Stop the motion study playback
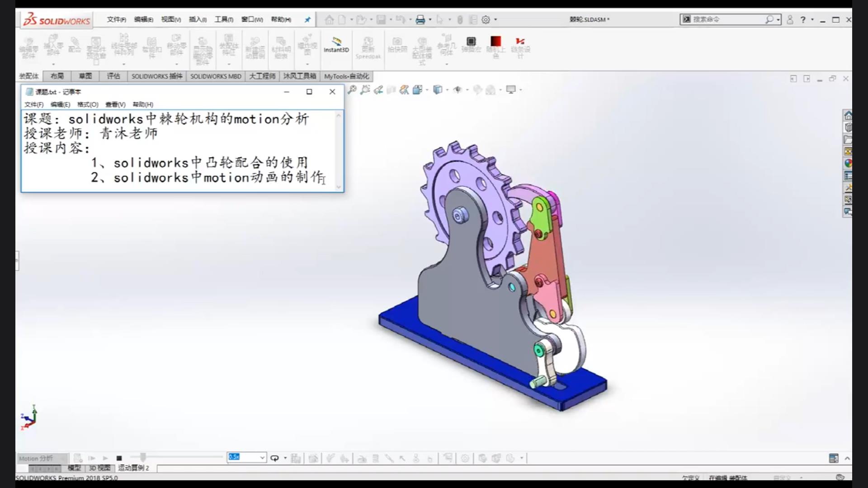The image size is (868, 488). (119, 458)
